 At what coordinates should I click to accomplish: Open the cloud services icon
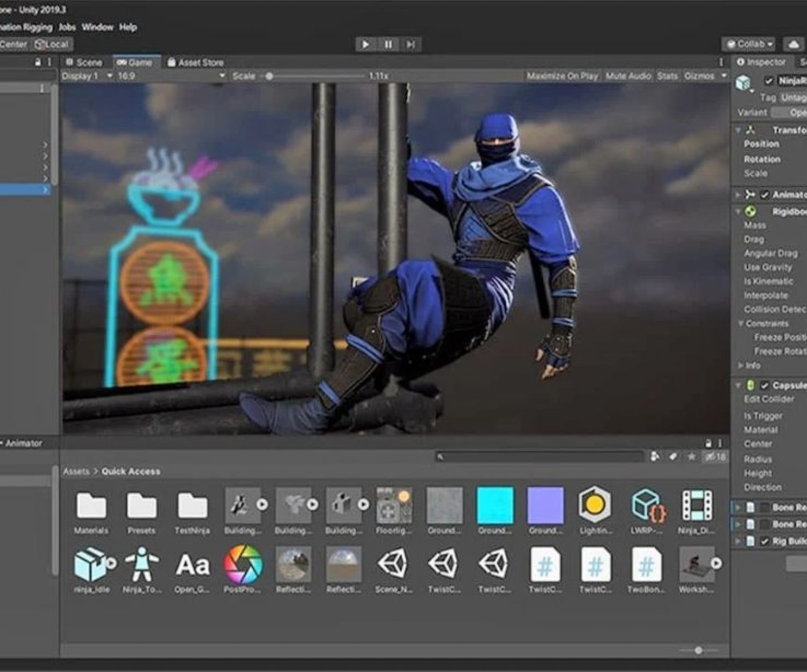[x=794, y=44]
